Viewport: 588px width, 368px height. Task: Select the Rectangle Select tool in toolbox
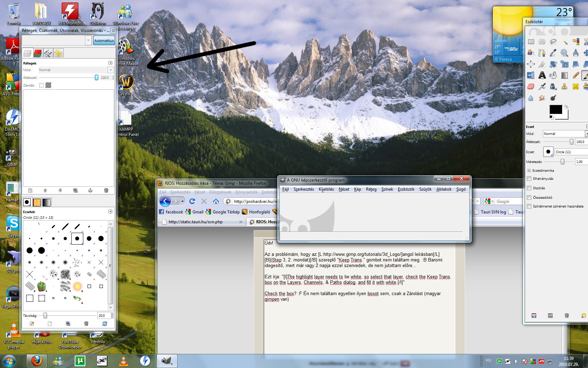531,42
